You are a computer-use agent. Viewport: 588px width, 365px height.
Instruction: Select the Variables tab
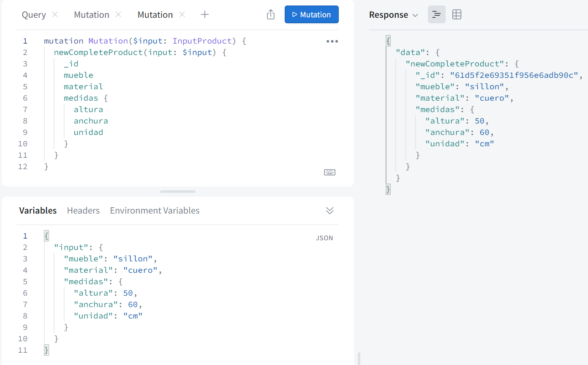[x=38, y=210]
